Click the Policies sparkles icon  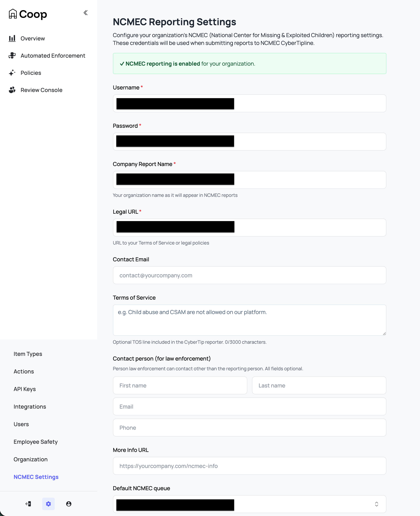click(12, 73)
